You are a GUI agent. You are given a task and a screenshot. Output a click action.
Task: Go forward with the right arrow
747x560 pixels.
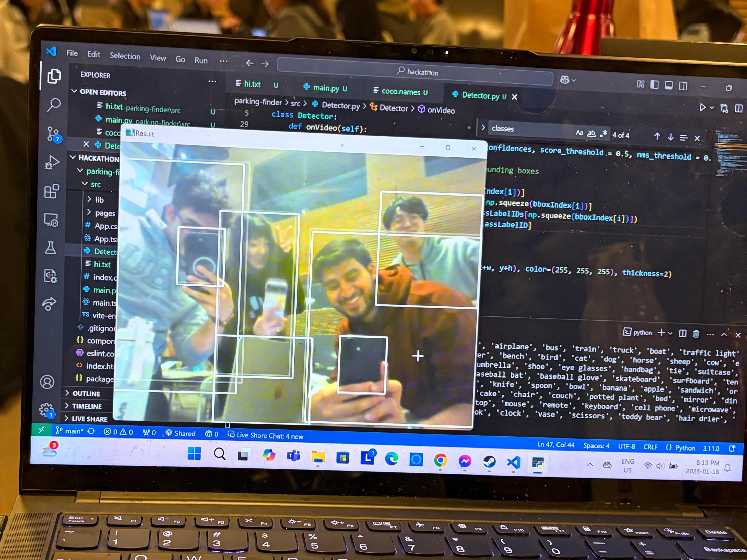[x=265, y=64]
